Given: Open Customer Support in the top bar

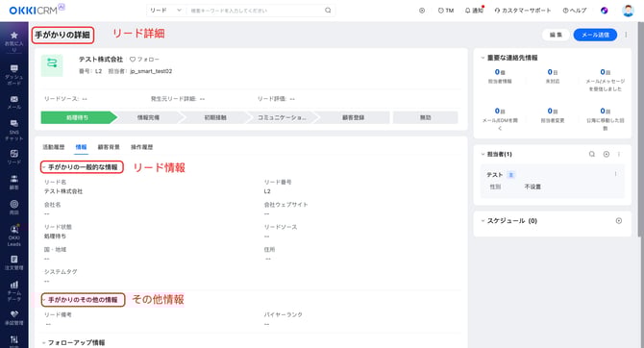Looking at the screenshot, I should coord(523,11).
